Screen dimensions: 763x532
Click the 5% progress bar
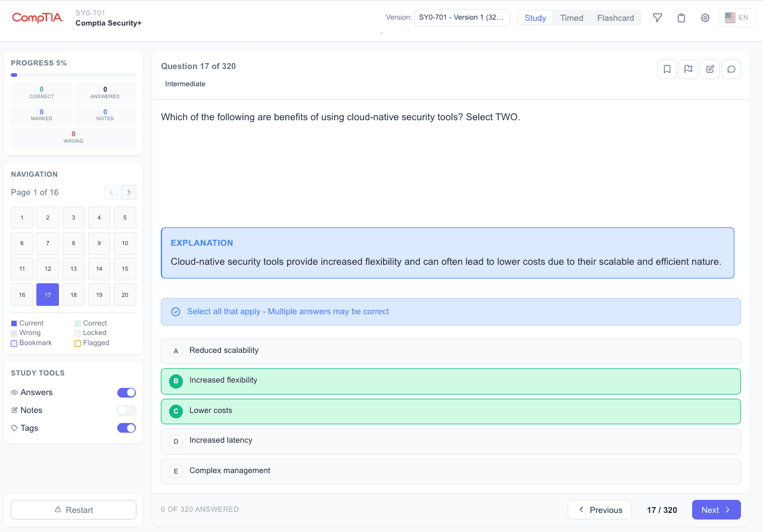[x=73, y=74]
